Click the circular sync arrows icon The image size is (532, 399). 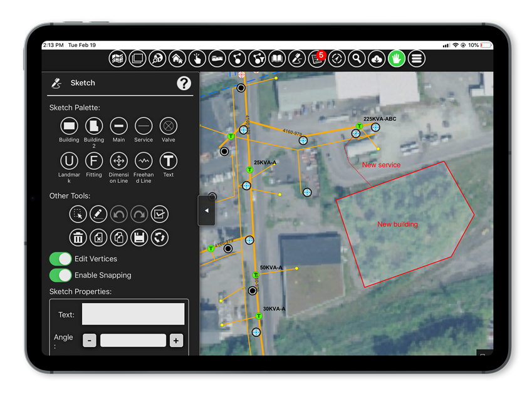click(x=159, y=237)
